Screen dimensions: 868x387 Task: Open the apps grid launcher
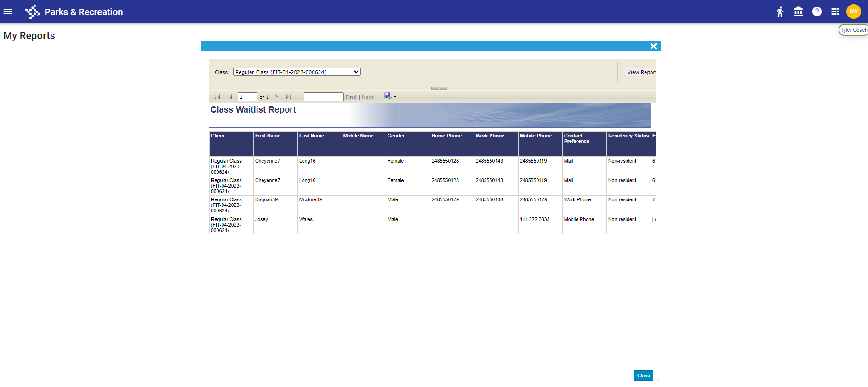coord(835,12)
